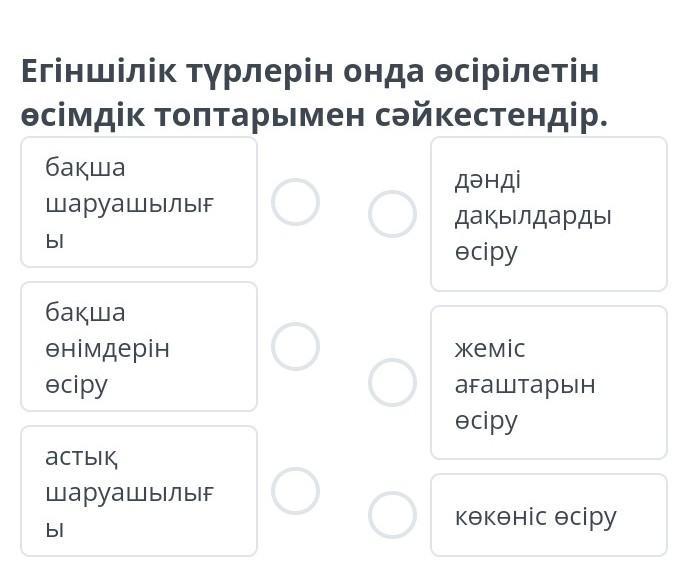
Task: Select the circle beside "көкөніс өсіру"
Action: [392, 515]
